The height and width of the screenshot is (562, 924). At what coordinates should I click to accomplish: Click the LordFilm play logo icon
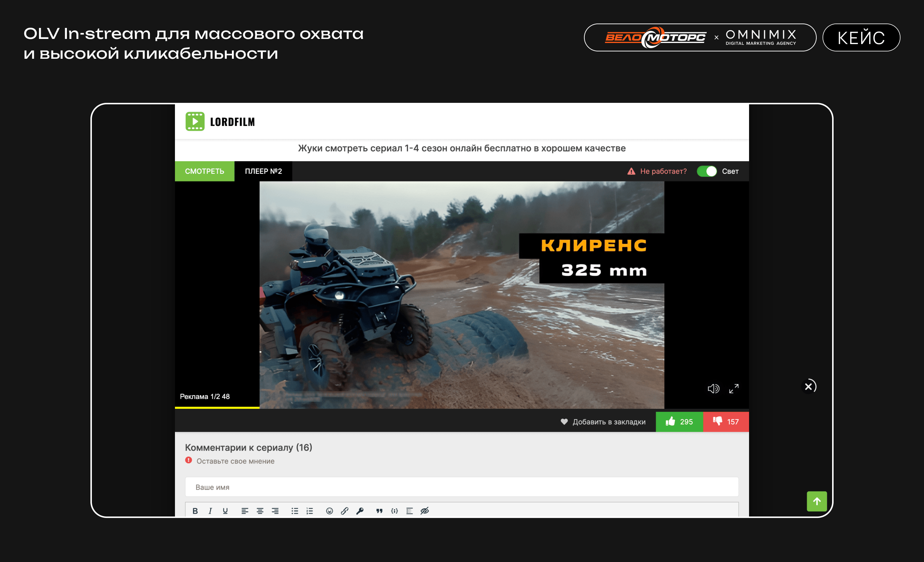tap(195, 121)
